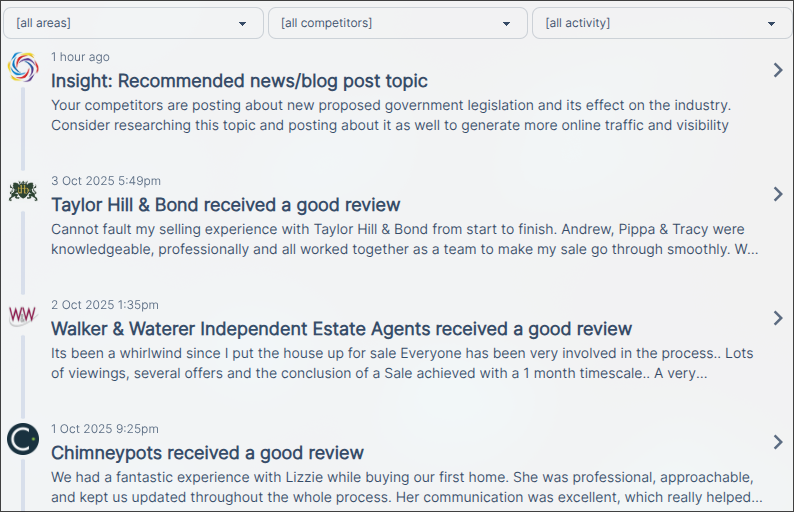The width and height of the screenshot is (794, 512).
Task: Click the colorful swirl Insight logo icon
Action: pyautogui.click(x=22, y=67)
